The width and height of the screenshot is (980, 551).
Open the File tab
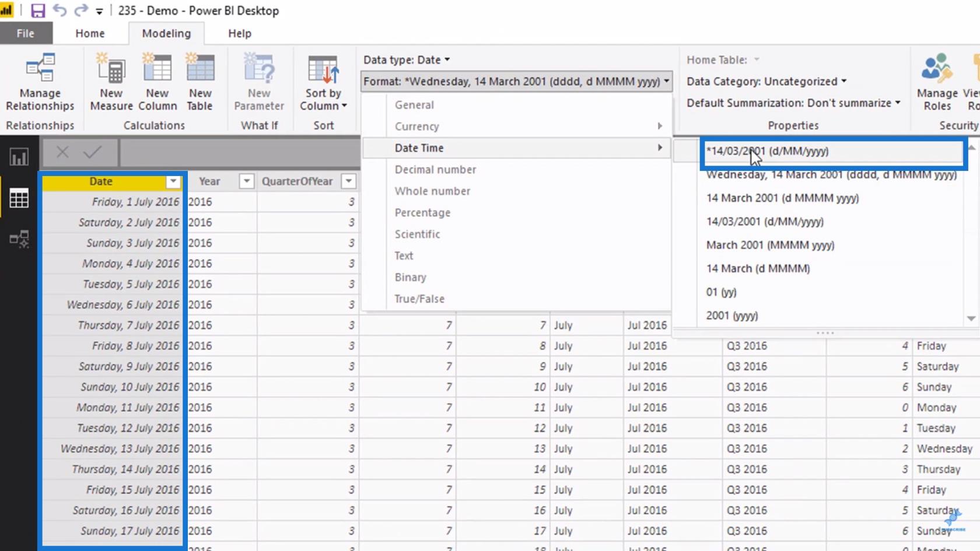tap(25, 33)
